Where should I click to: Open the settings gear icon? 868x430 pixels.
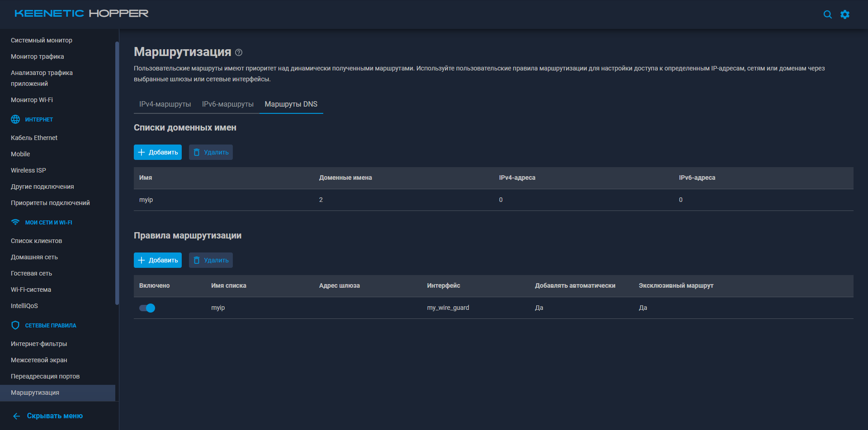coord(844,14)
